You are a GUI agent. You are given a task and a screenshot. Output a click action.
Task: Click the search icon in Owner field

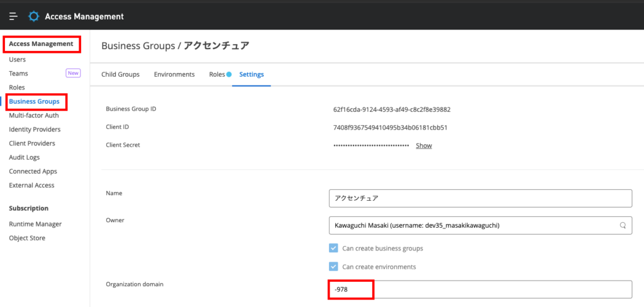pyautogui.click(x=623, y=225)
